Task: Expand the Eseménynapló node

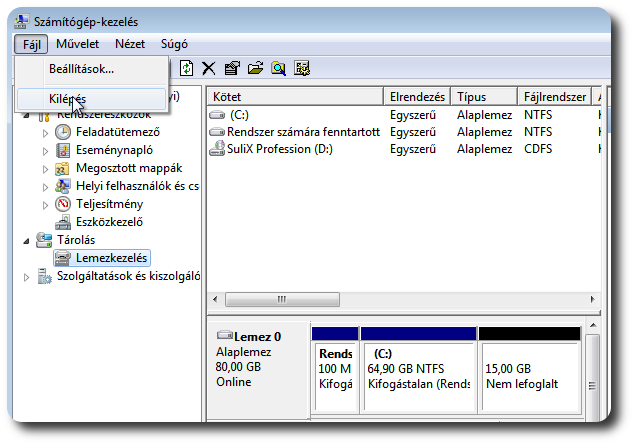Action: tap(45, 151)
